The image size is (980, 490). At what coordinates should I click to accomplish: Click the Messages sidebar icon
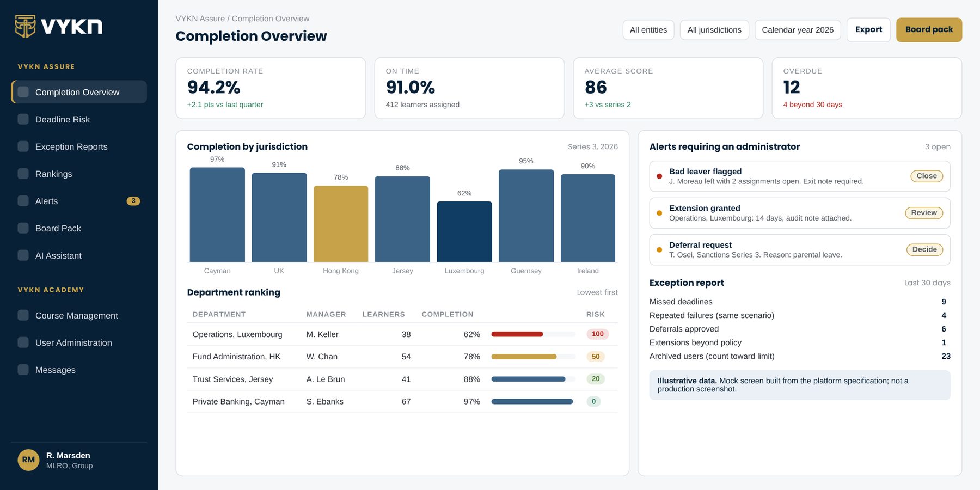click(x=23, y=370)
